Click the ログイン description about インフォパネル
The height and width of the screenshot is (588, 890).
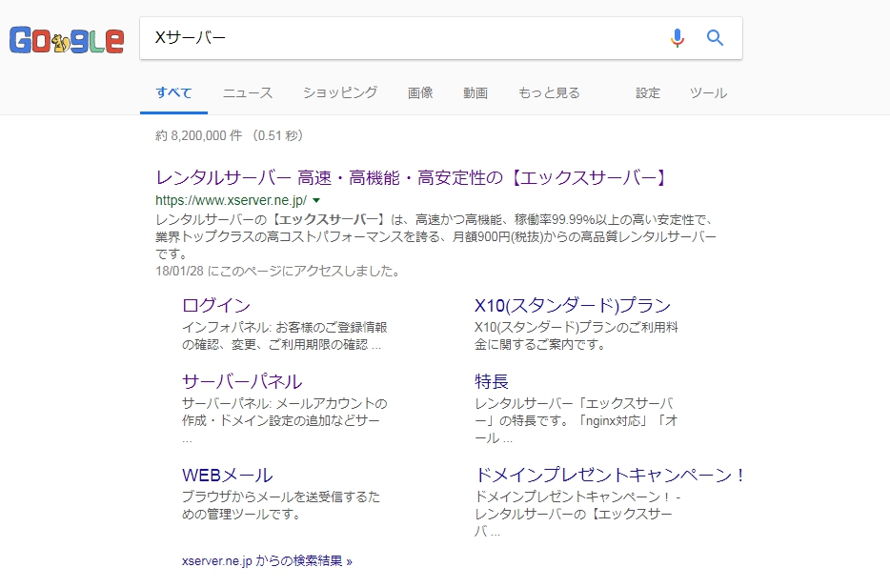click(x=284, y=336)
